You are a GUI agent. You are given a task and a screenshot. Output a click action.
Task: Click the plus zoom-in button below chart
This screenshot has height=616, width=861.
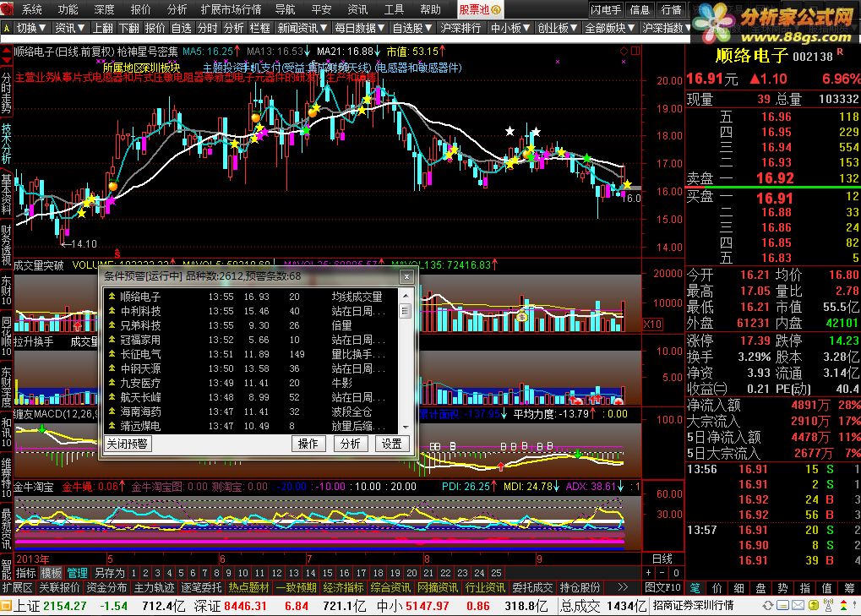(648, 573)
